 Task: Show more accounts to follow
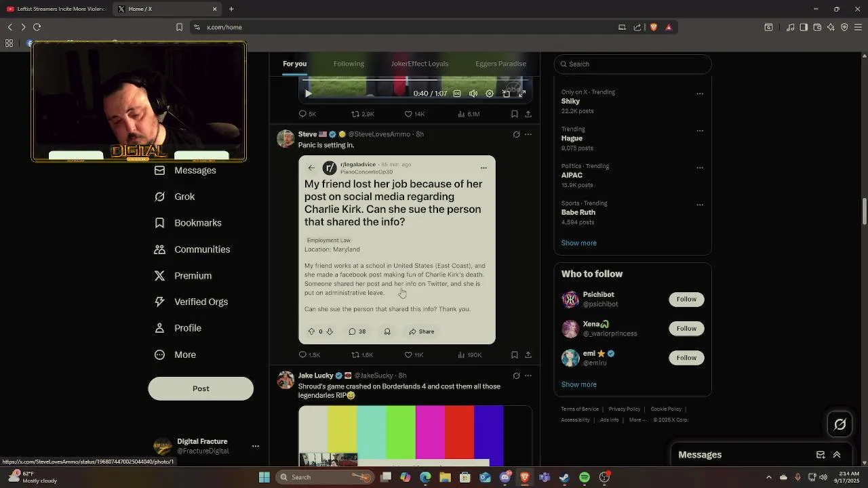coord(578,384)
